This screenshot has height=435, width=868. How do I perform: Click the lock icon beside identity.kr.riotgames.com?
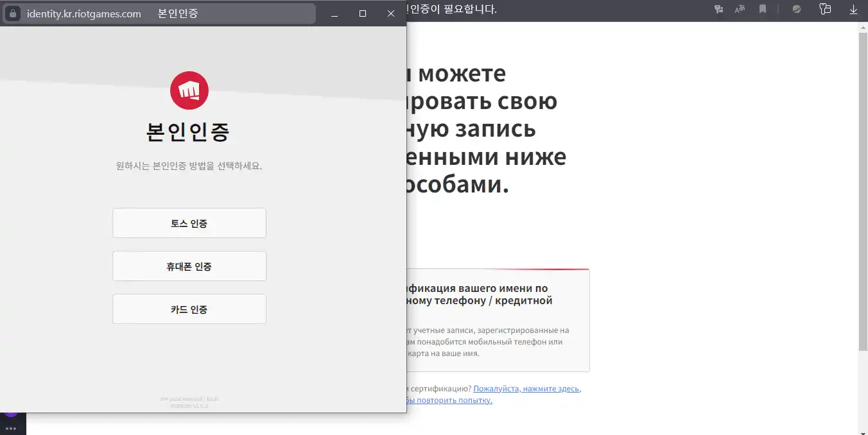(13, 13)
